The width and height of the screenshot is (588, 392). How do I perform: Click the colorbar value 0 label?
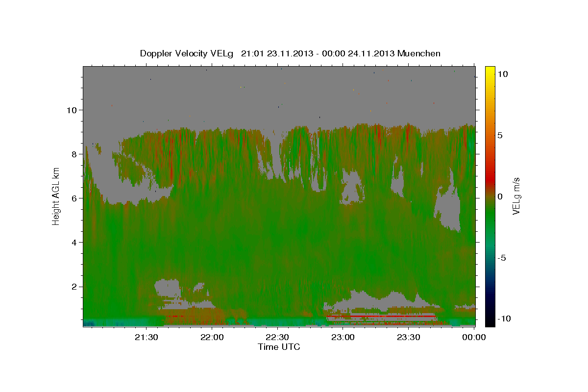coord(501,196)
